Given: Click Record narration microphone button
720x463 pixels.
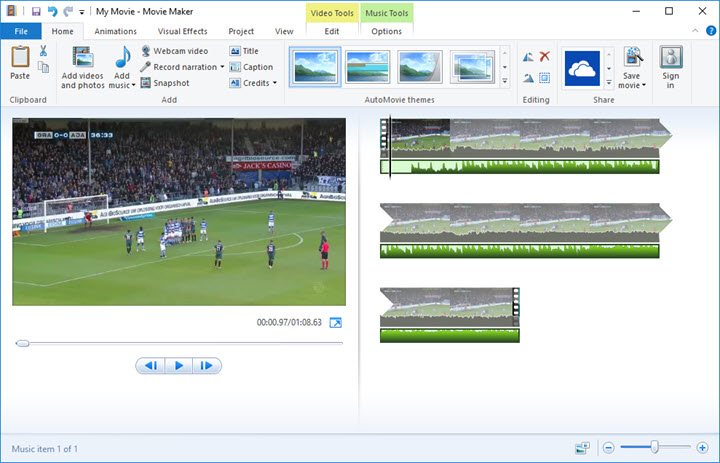Looking at the screenshot, I should point(179,67).
